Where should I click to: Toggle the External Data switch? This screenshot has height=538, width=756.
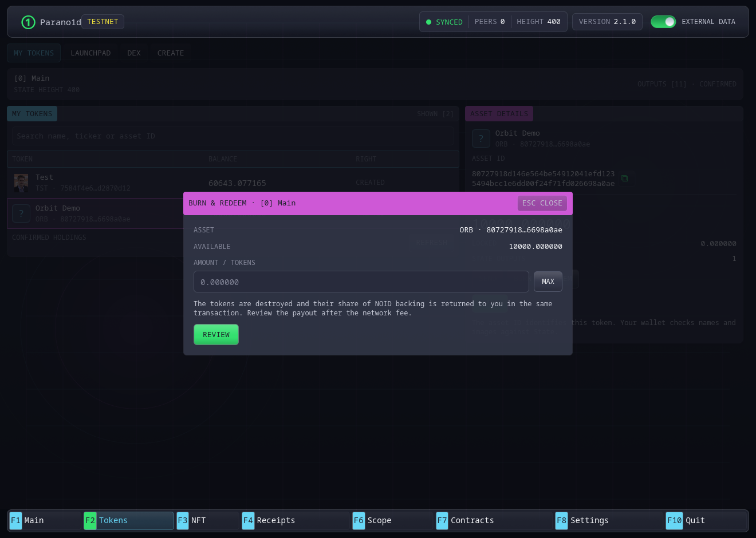pyautogui.click(x=663, y=22)
